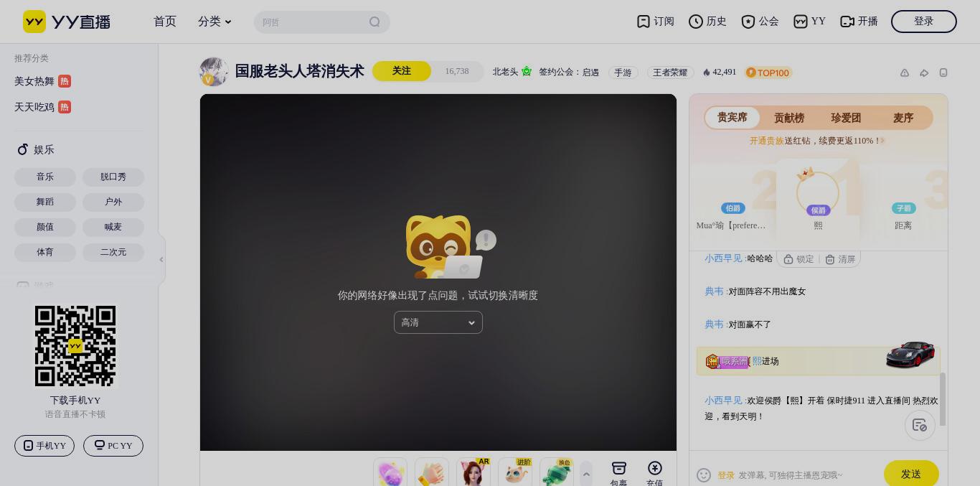Report the stream with warning icon
The height and width of the screenshot is (486, 980).
click(905, 73)
